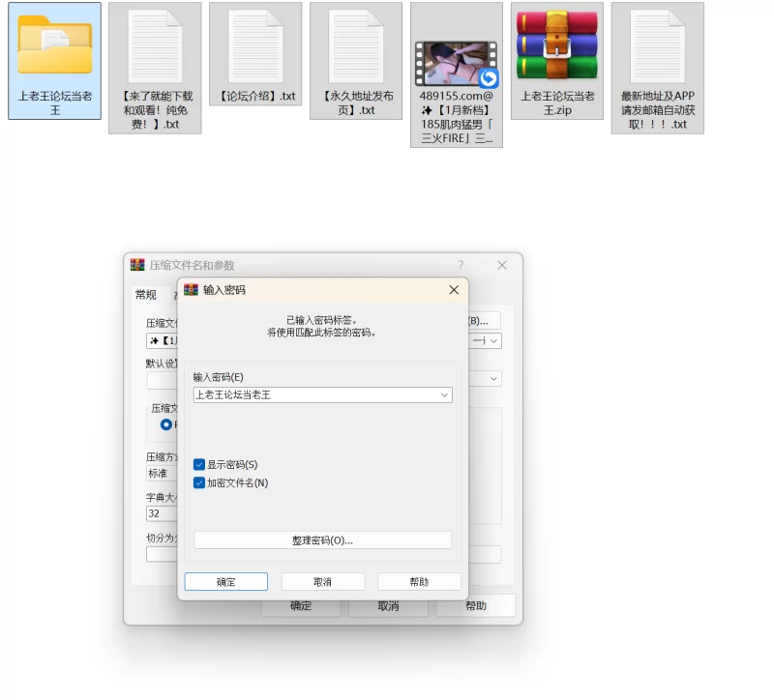Select the 上老王论坛当老王 folder icon
Viewport: 774px width, 700px height.
55,44
